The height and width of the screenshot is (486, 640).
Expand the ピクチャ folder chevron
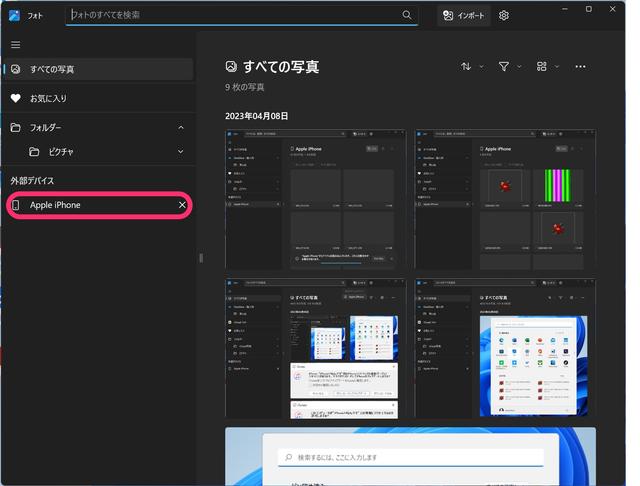181,152
